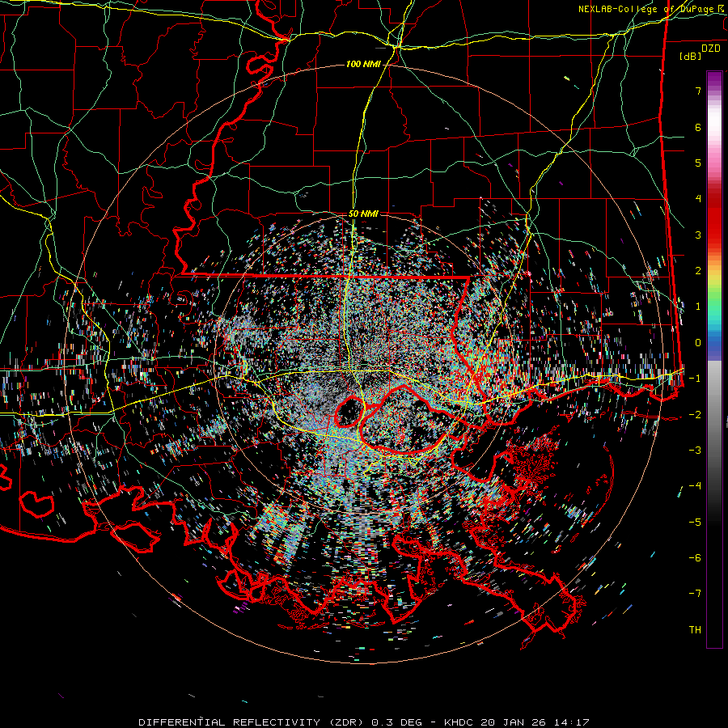The height and width of the screenshot is (728, 728).
Task: Select the -7 value on the scale
Action: pos(695,594)
